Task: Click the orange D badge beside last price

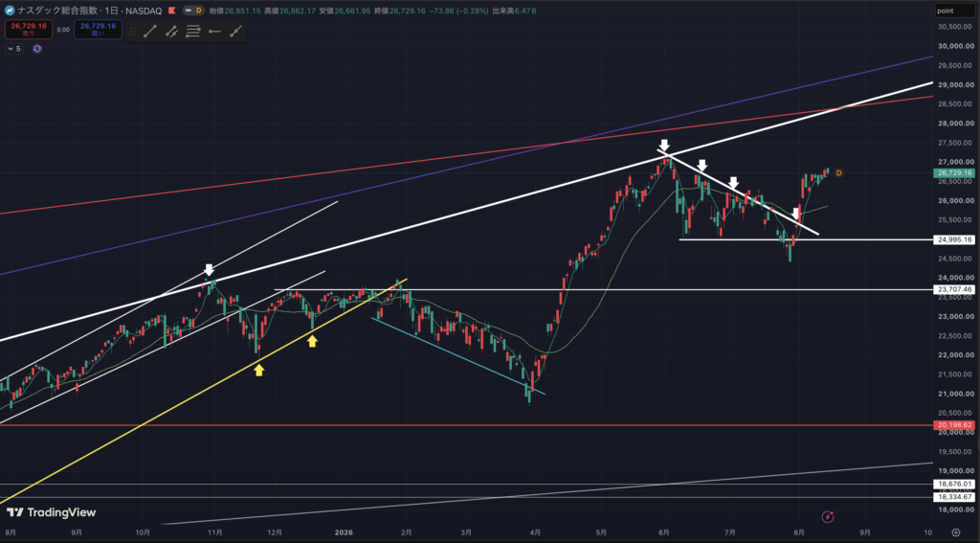Action: [x=838, y=173]
